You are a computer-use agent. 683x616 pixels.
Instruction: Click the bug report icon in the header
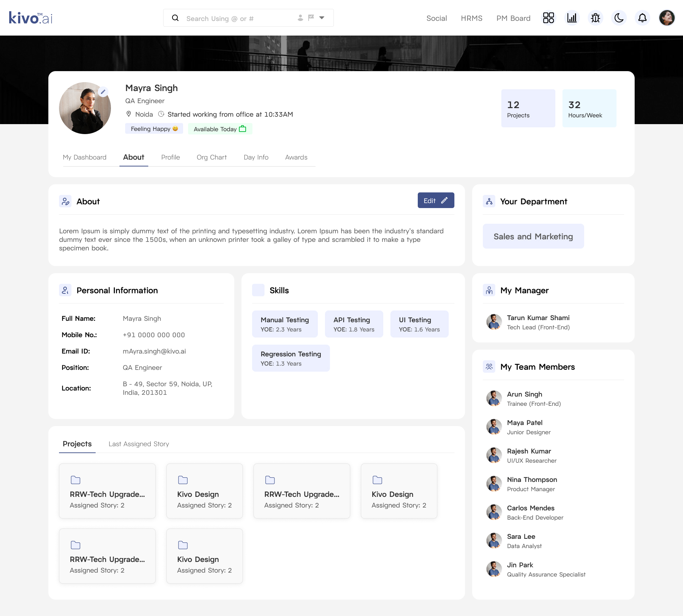[596, 17]
